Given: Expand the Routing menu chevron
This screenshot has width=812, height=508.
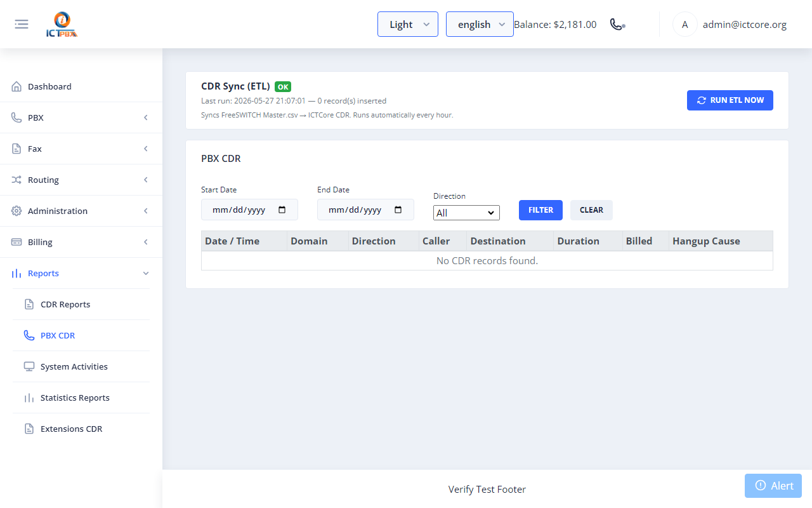Looking at the screenshot, I should (146, 180).
